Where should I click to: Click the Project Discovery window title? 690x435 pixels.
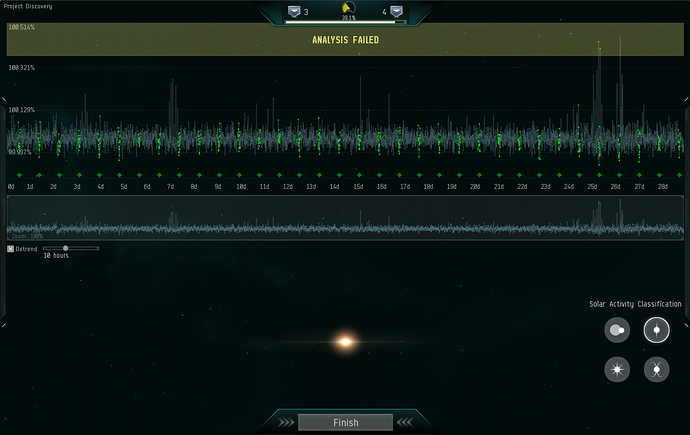pyautogui.click(x=28, y=6)
